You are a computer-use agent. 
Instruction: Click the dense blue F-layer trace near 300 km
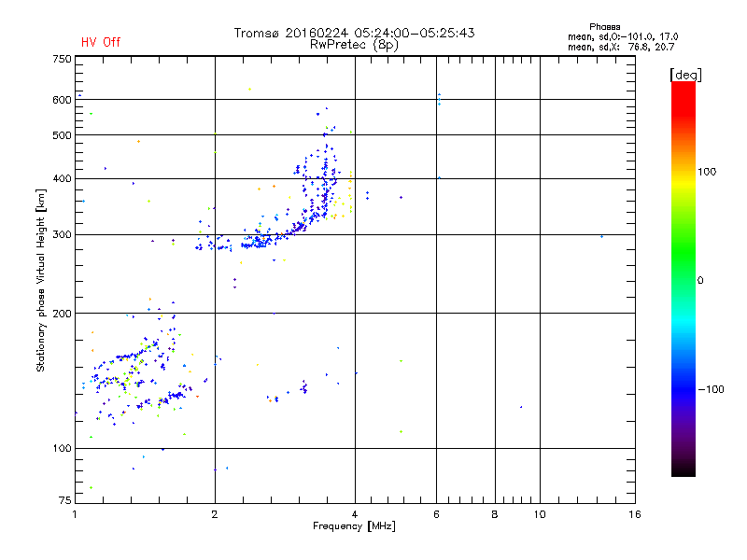[x=260, y=243]
